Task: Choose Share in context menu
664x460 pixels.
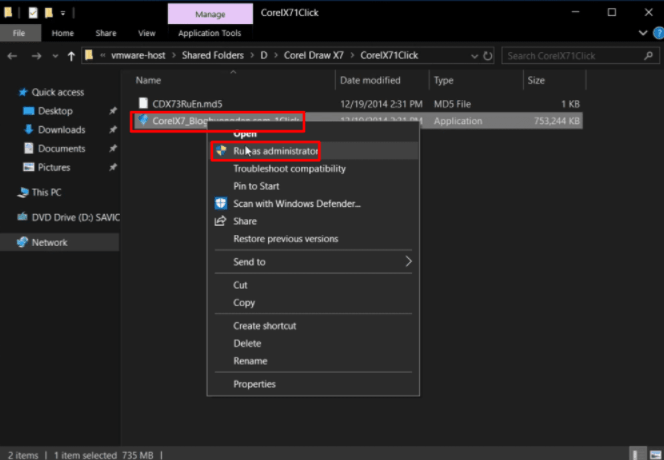Action: [x=313, y=221]
